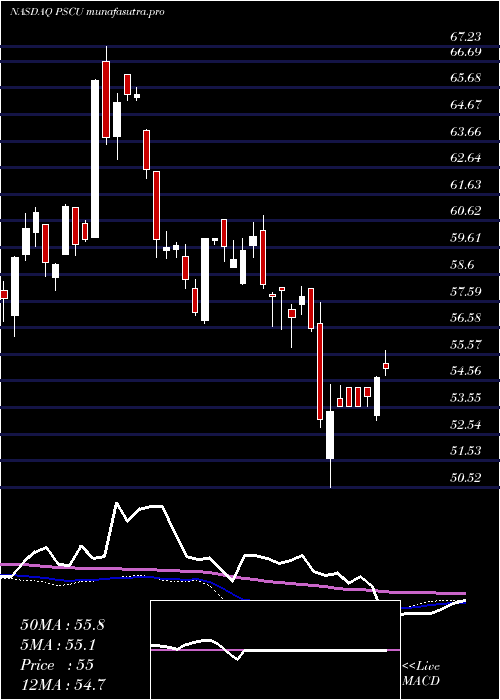This screenshot has height=700, width=500.
Task: Click the '<<Live MACD' label
Action: [x=421, y=674]
